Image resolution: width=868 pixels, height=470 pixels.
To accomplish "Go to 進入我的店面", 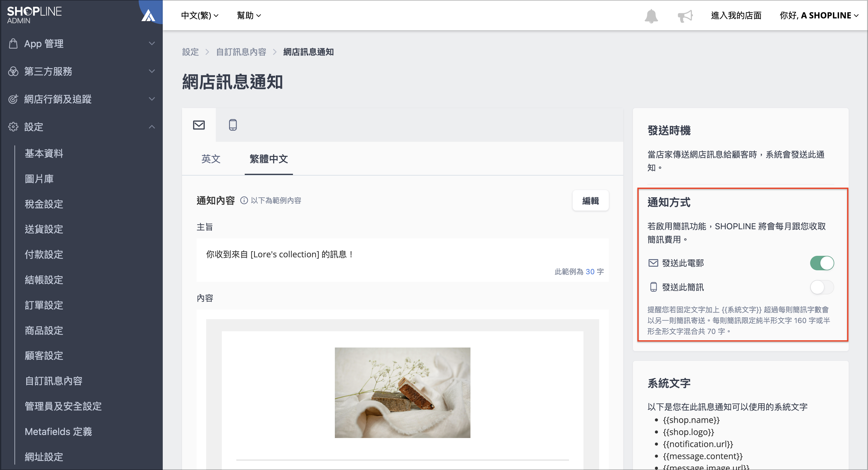I will coord(736,15).
